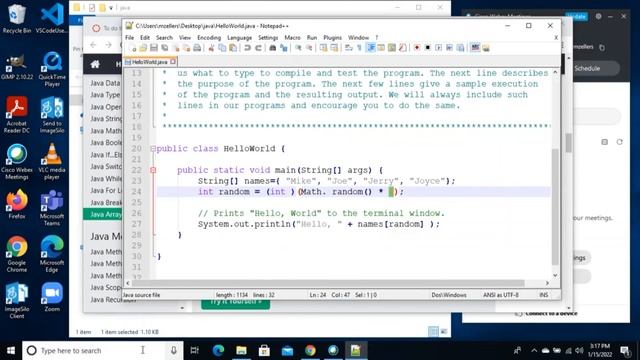The width and height of the screenshot is (640, 360).
Task: Click the Open file toolbar icon
Action: [x=143, y=48]
